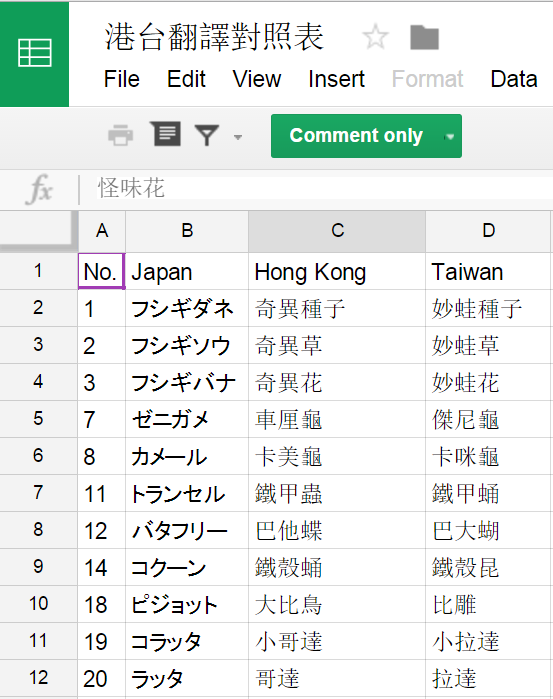The width and height of the screenshot is (553, 699).
Task: Open the View menu
Action: 256,79
